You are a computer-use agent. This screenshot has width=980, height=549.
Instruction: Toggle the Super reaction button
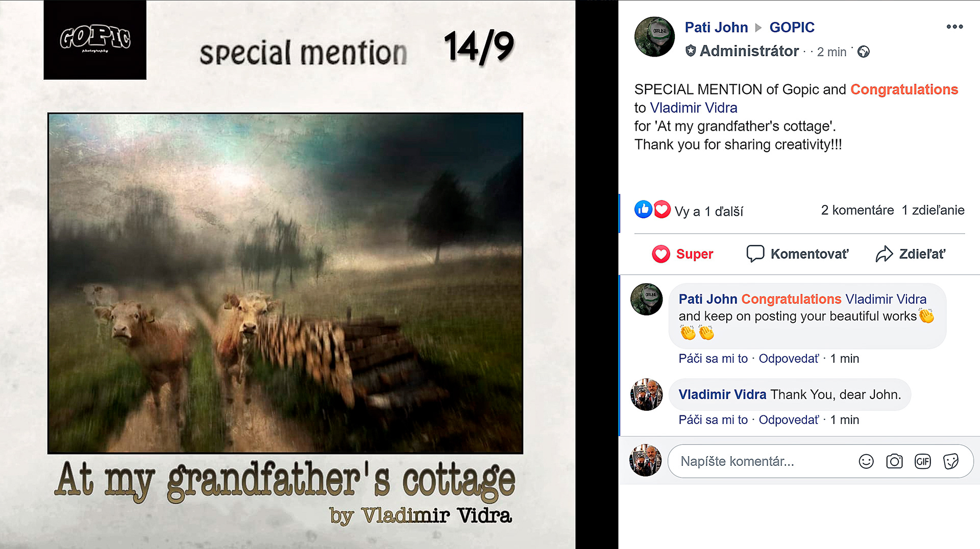tap(682, 254)
